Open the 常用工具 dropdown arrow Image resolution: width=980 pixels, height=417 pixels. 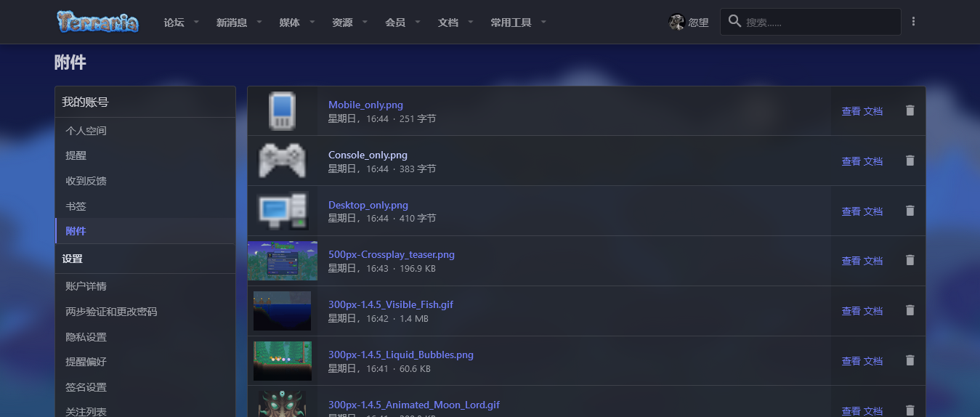tap(543, 23)
